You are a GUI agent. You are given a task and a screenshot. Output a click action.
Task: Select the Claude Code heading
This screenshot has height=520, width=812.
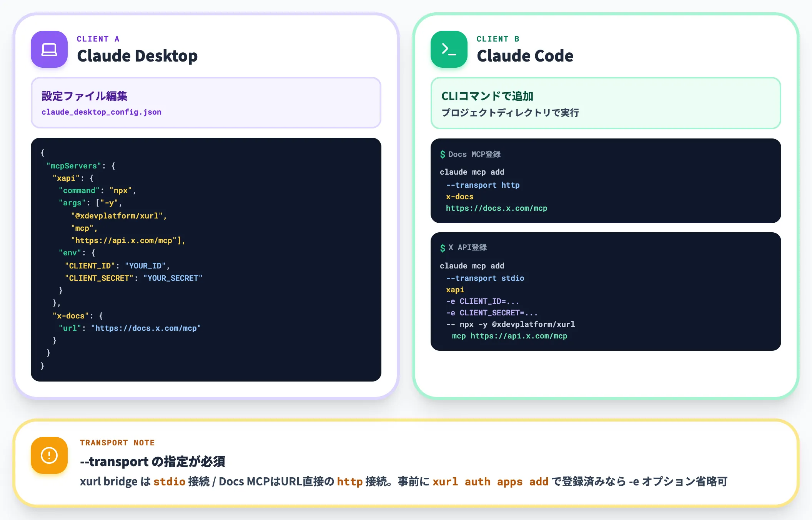coord(525,56)
